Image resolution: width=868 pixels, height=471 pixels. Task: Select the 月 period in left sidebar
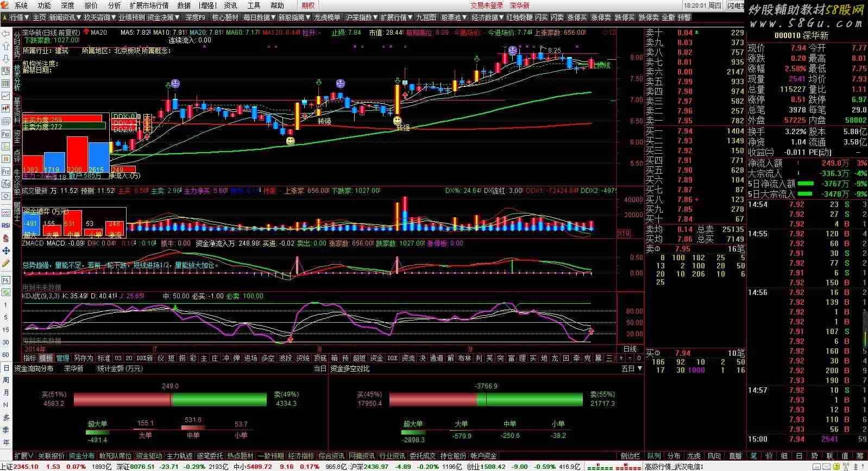tap(6, 393)
